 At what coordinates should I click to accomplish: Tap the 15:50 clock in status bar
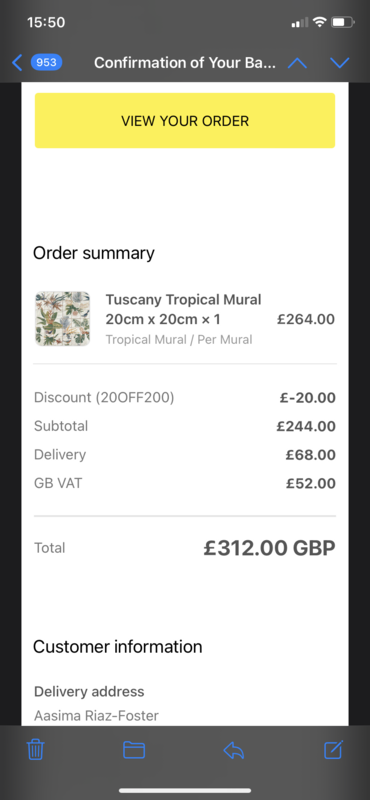point(46,22)
